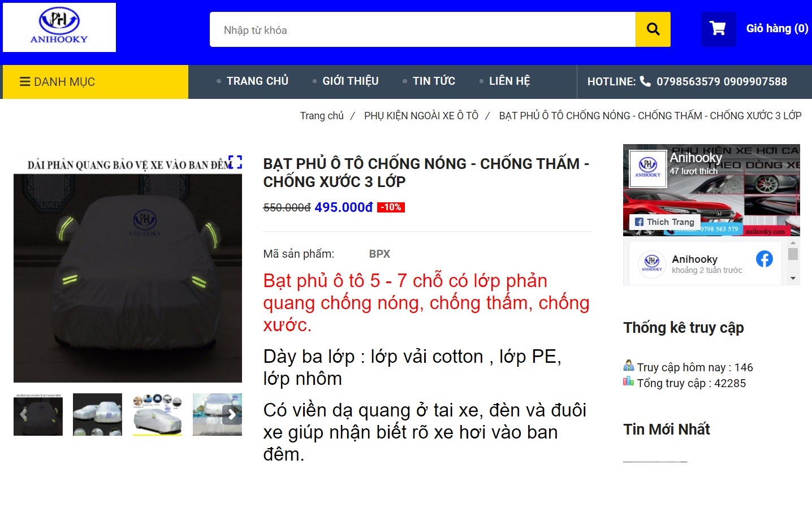Image resolution: width=812 pixels, height=525 pixels.
Task: Click the Facebook widget scroll down arrow
Action: pyautogui.click(x=793, y=278)
